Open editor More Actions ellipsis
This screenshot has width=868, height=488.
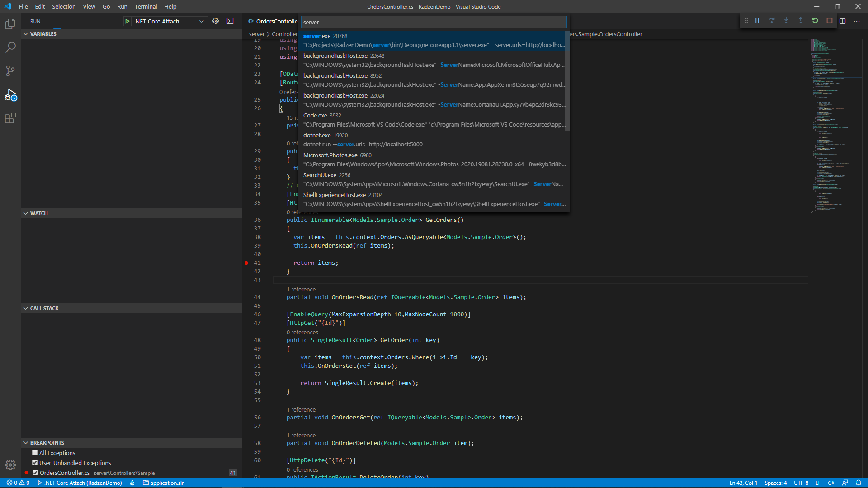point(857,21)
